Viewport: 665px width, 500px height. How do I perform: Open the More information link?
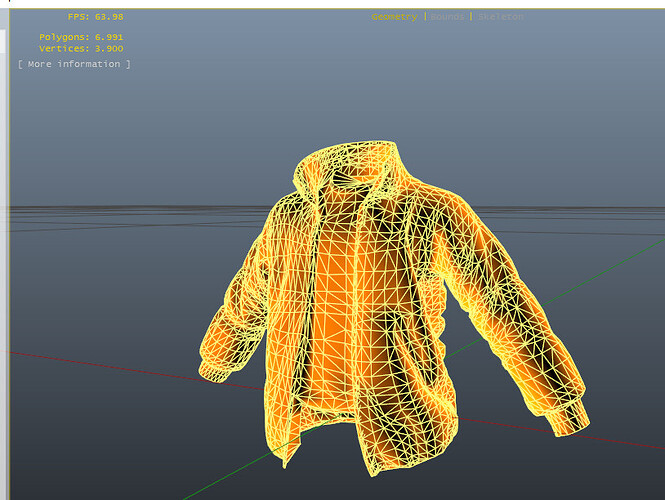tap(74, 64)
